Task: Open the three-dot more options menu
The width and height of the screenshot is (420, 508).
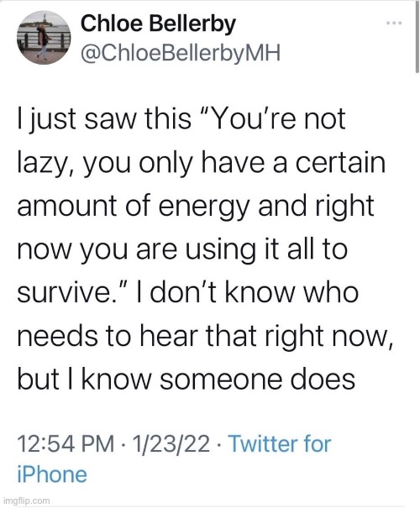Action: point(395,23)
